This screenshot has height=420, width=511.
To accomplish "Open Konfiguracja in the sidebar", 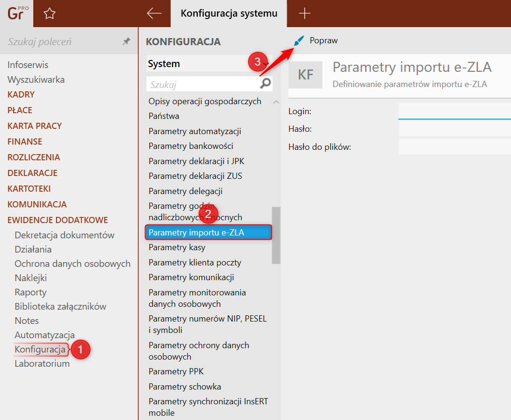I will 40,350.
